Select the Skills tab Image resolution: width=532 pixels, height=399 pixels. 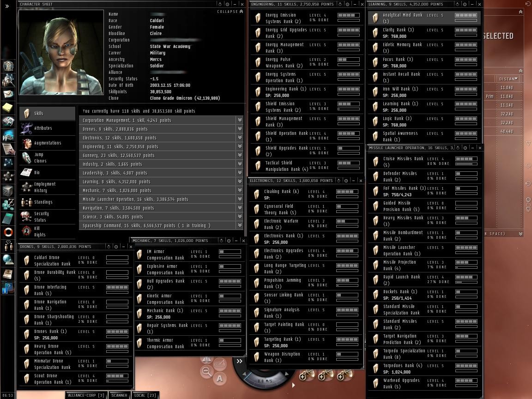[47, 113]
